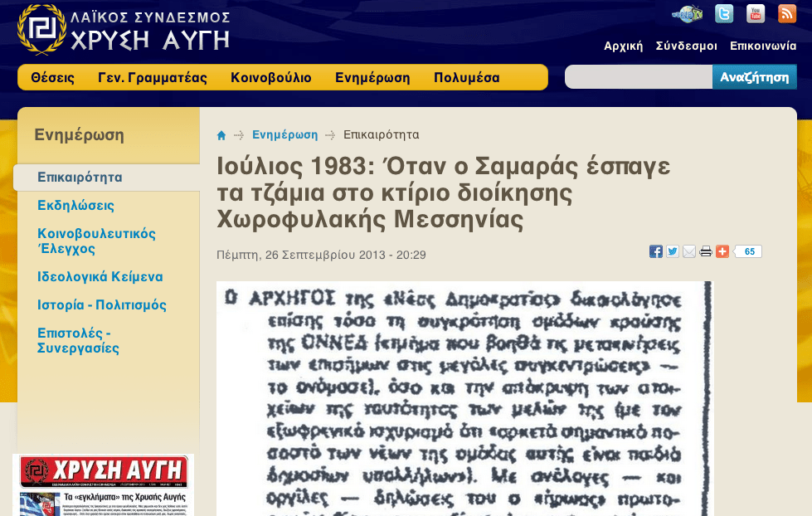Email this article via envelope icon
Viewport: 812px width, 516px height.
point(688,251)
